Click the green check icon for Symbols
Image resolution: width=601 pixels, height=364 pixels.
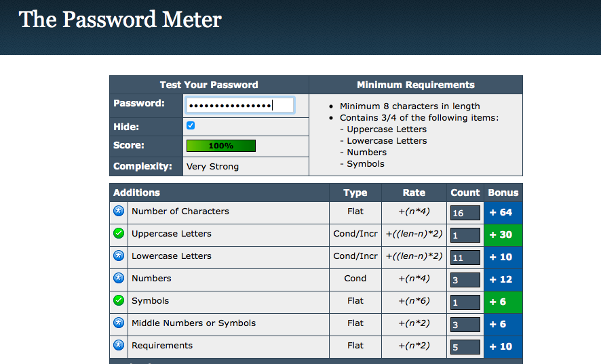[119, 300]
